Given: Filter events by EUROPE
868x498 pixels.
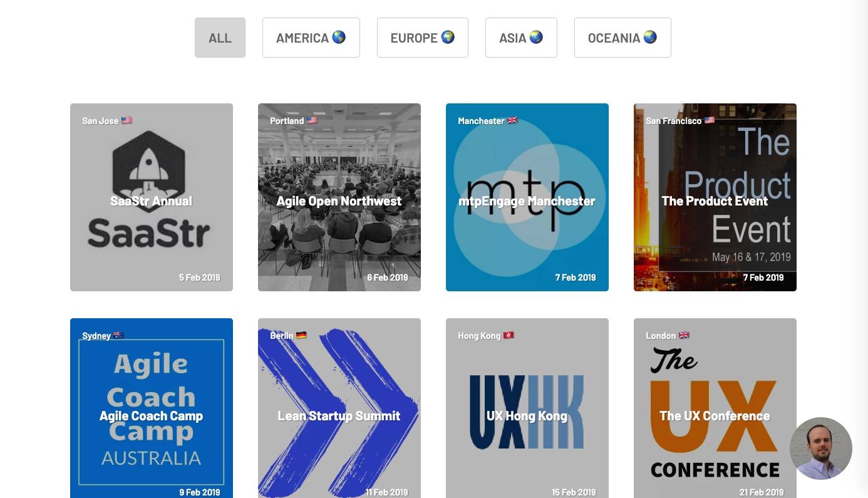Looking at the screenshot, I should (423, 38).
